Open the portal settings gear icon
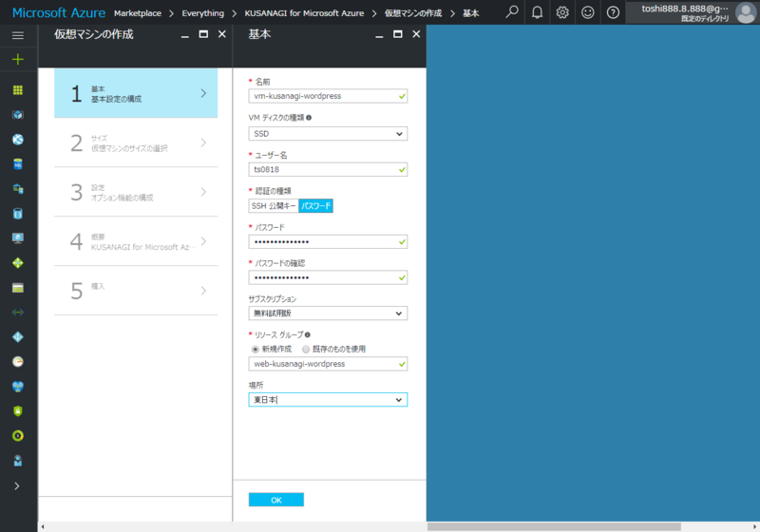 [x=562, y=12]
